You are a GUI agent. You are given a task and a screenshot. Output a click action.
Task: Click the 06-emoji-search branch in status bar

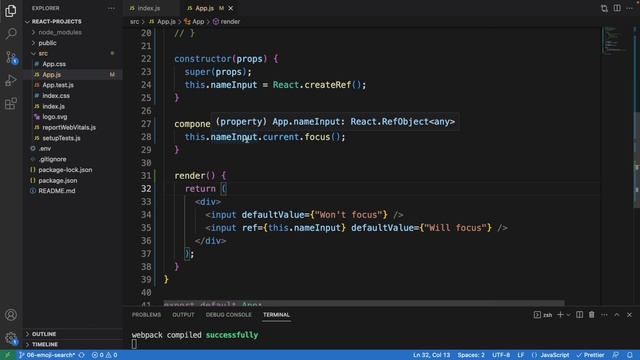click(x=47, y=355)
